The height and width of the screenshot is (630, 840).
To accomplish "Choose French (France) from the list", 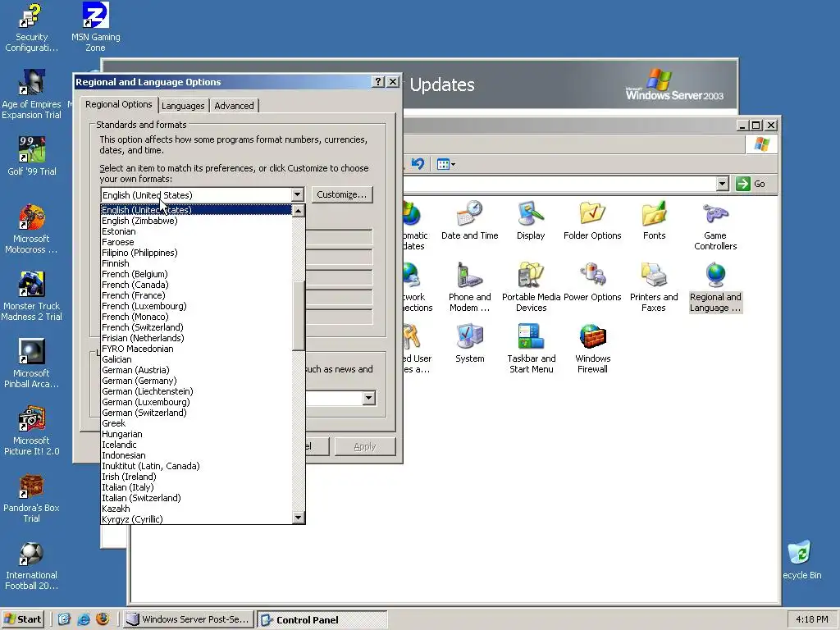I will (x=196, y=295).
